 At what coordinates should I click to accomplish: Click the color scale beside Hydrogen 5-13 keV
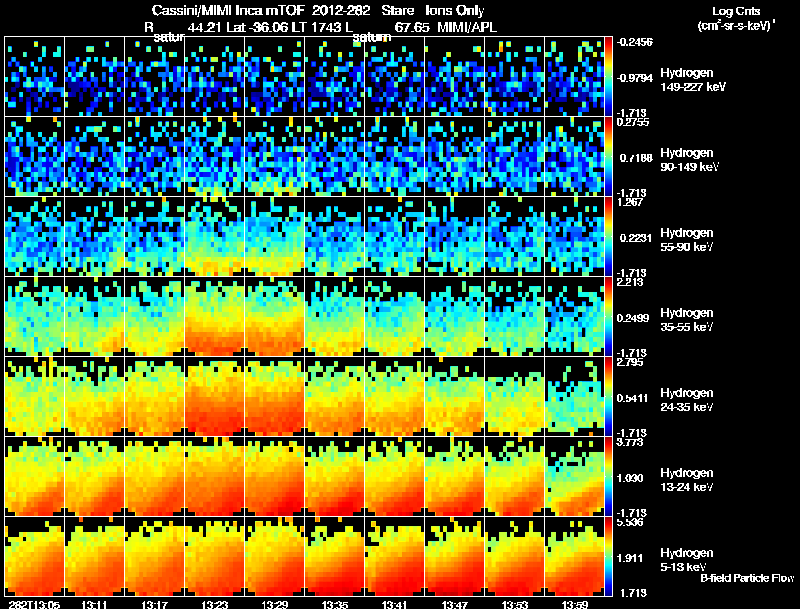click(608, 556)
